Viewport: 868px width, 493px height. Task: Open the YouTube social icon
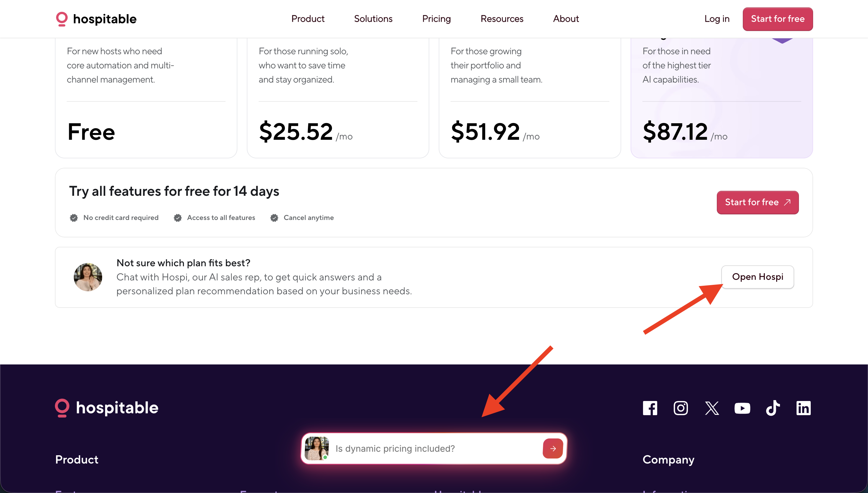pyautogui.click(x=742, y=408)
